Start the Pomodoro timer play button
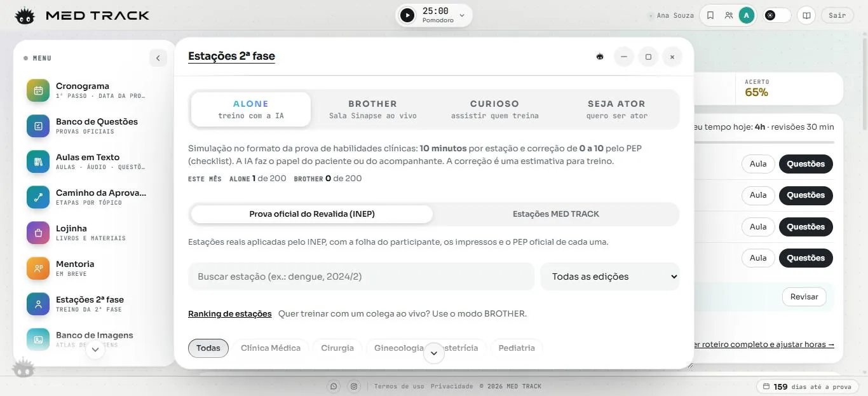The width and height of the screenshot is (868, 396). click(407, 15)
